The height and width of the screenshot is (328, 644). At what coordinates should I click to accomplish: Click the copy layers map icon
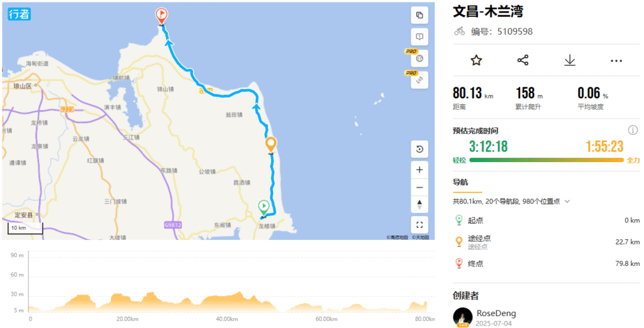coord(419,15)
